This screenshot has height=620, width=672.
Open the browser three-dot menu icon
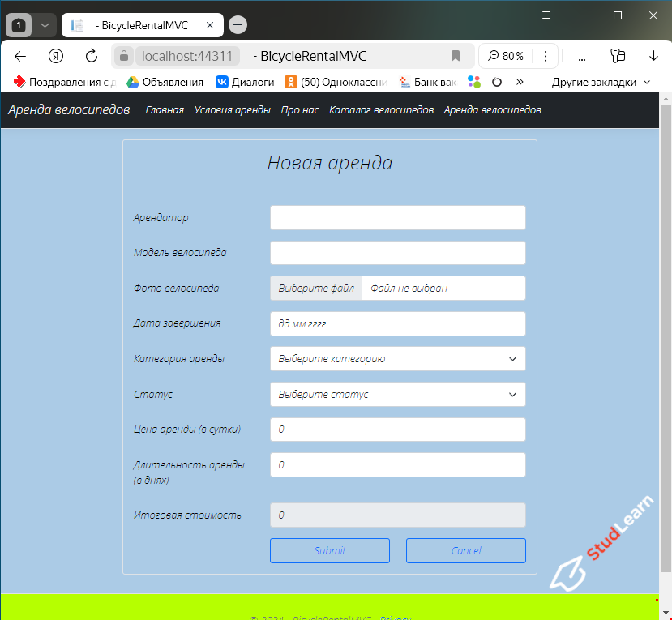click(x=546, y=56)
